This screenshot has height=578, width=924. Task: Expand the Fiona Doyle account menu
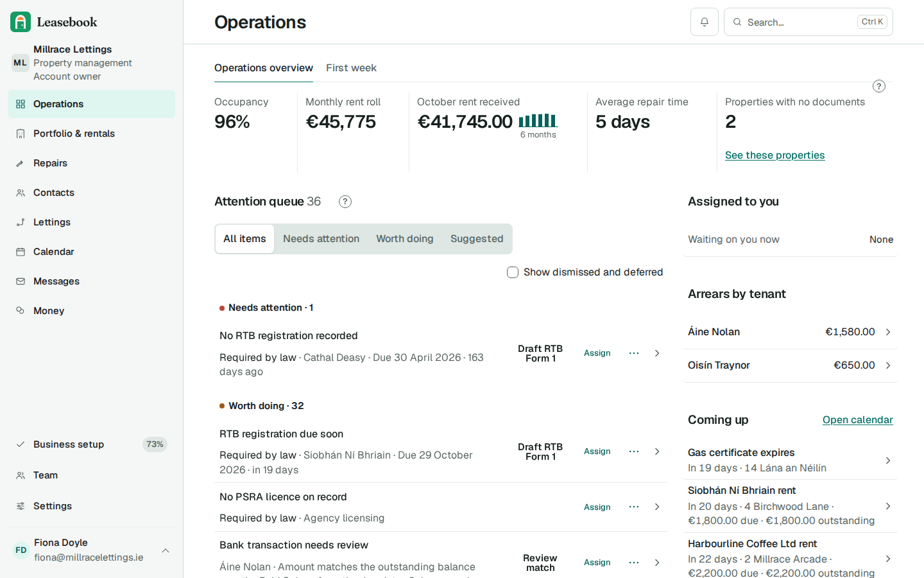pos(166,550)
